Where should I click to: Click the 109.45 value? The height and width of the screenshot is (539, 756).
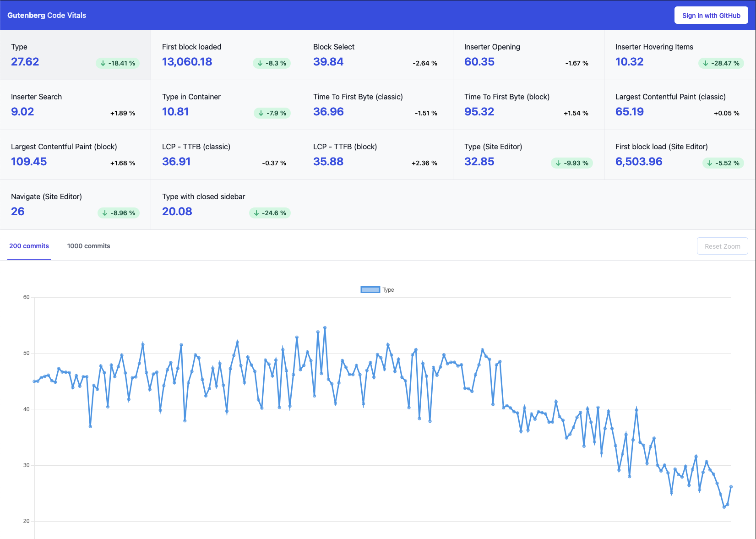click(x=29, y=162)
